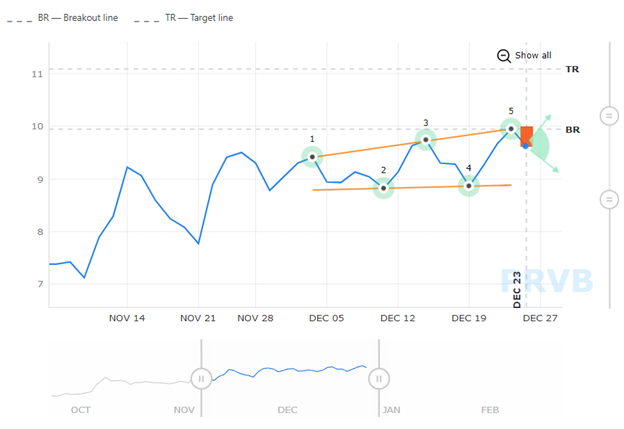The height and width of the screenshot is (429, 624).
Task: Click the upper vertical slider handle
Action: coord(608,113)
